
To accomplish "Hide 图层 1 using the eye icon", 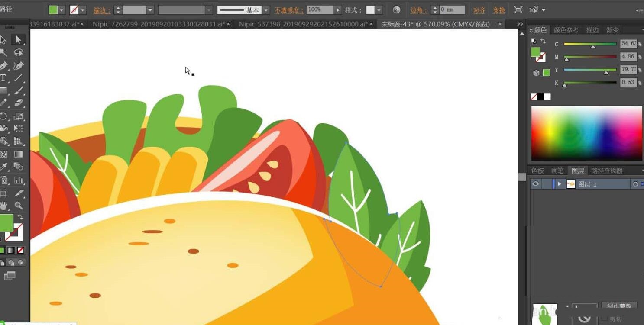I will [x=536, y=184].
